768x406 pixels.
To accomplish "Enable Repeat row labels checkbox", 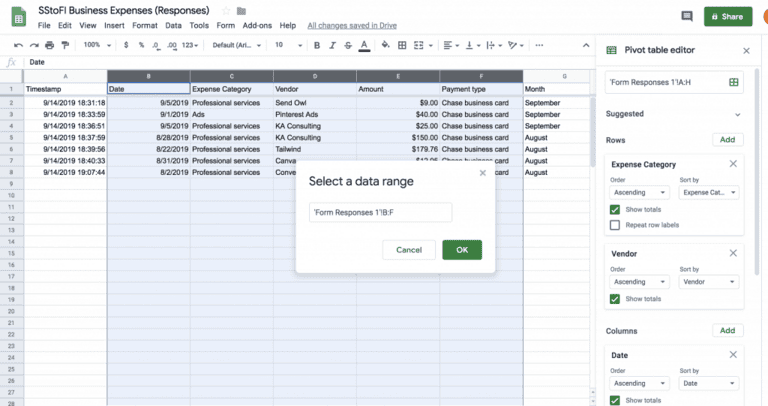I will [x=615, y=225].
